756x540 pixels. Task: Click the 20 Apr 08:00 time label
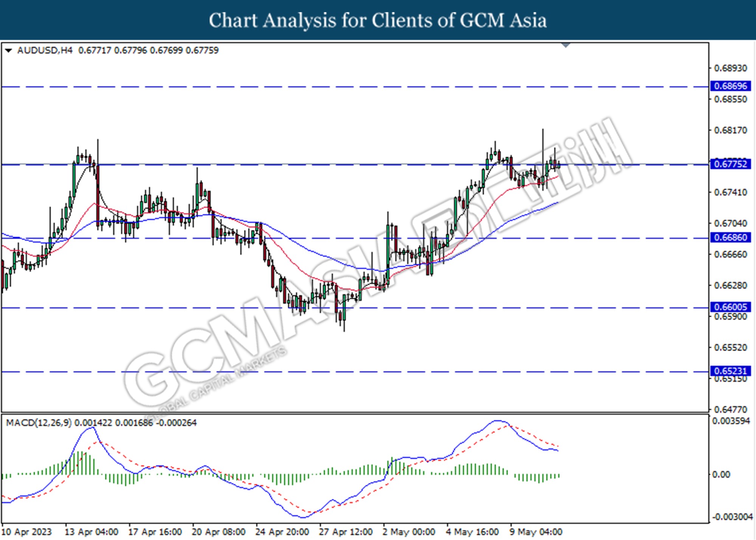coord(218,532)
